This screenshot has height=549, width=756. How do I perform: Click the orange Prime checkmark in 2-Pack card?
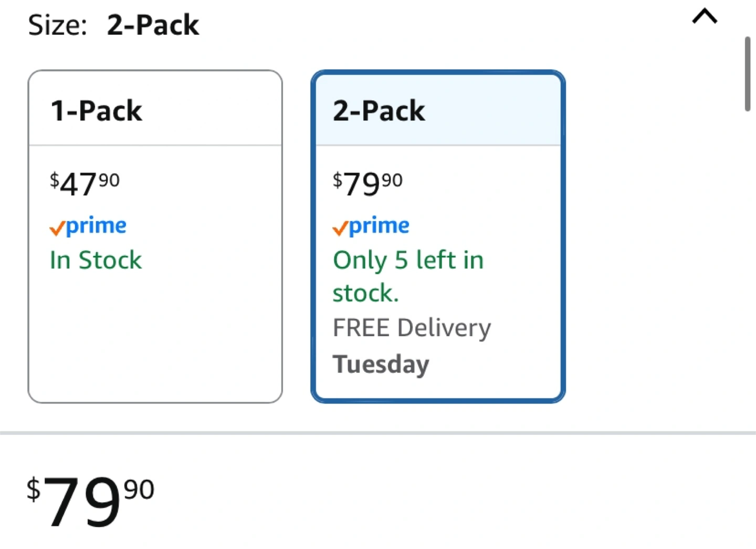click(340, 229)
